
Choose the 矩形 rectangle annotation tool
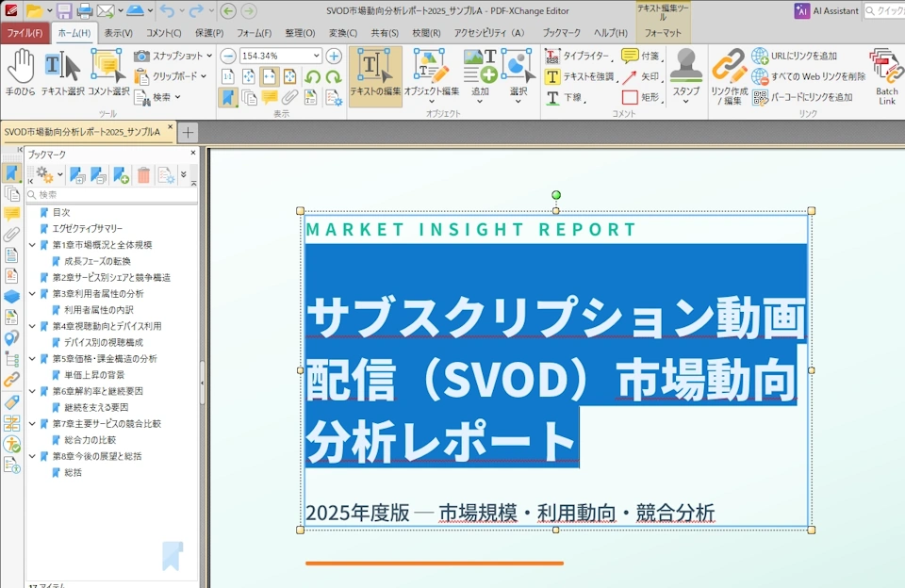tap(641, 97)
